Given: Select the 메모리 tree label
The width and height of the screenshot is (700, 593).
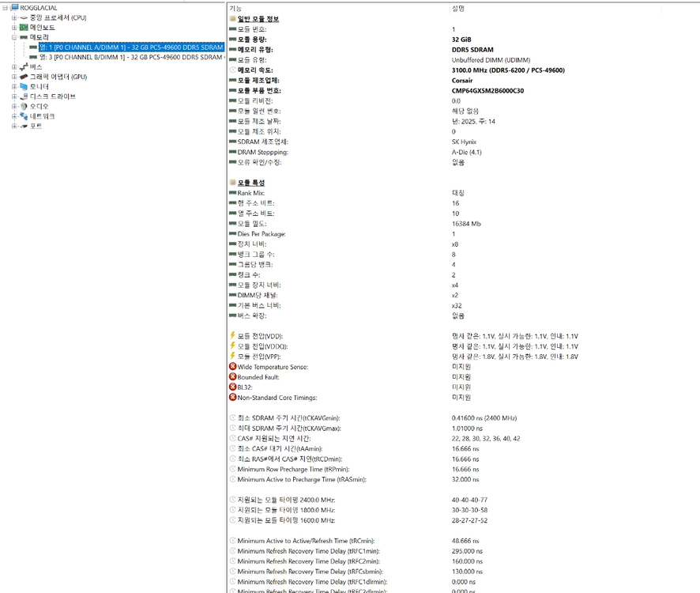Looking at the screenshot, I should (40, 37).
